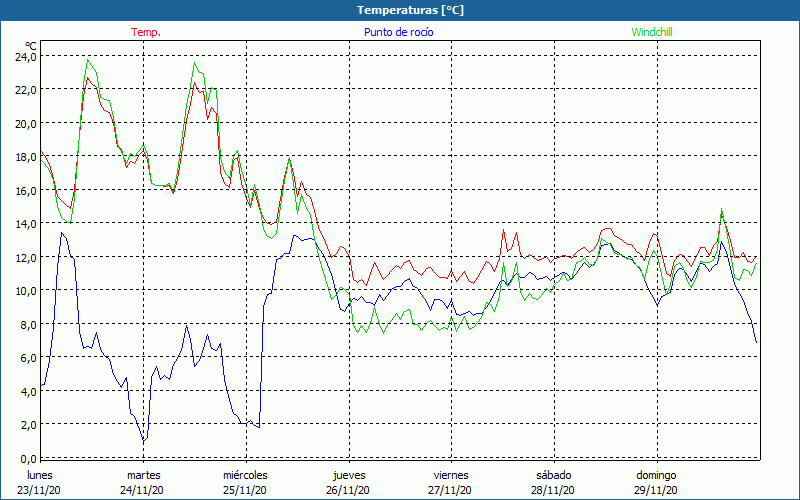The width and height of the screenshot is (800, 500).
Task: Click the 'jueves' day label
Action: [349, 476]
